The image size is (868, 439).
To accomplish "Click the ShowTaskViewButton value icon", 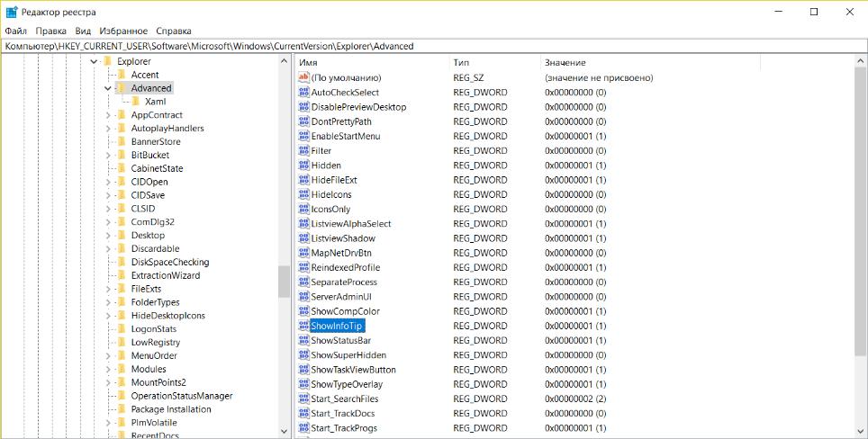I will [303, 370].
